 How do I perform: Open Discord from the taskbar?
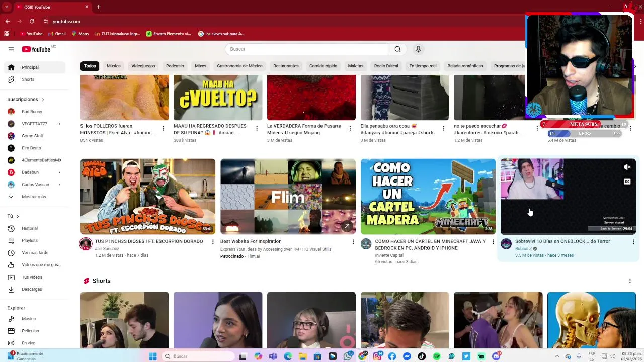496,356
